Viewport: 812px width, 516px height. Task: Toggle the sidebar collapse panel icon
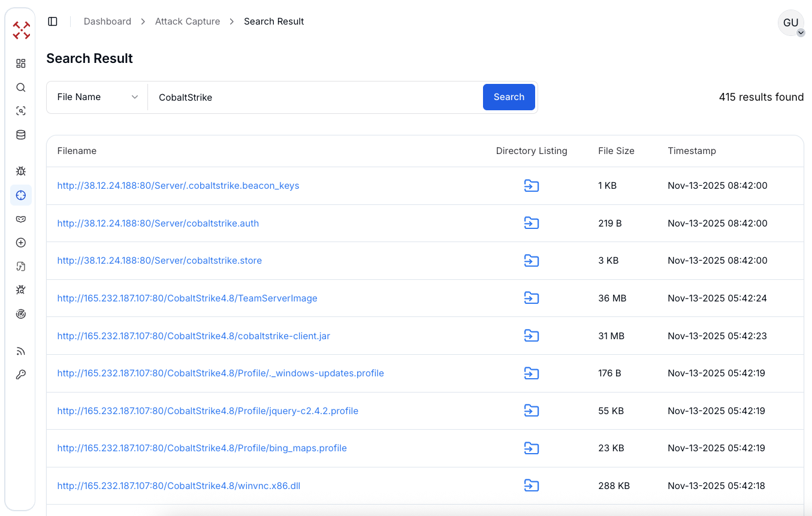click(52, 21)
